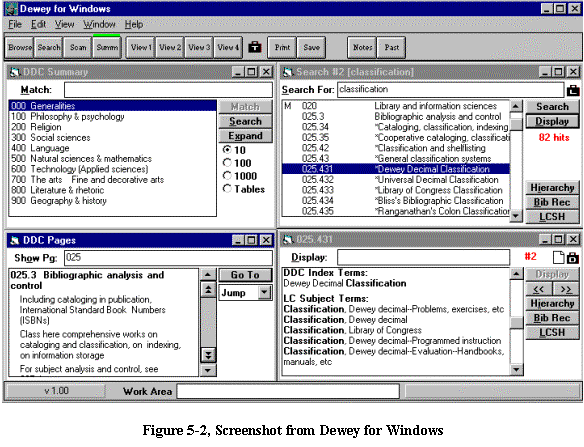
Task: Open the Window menu
Action: pos(99,25)
